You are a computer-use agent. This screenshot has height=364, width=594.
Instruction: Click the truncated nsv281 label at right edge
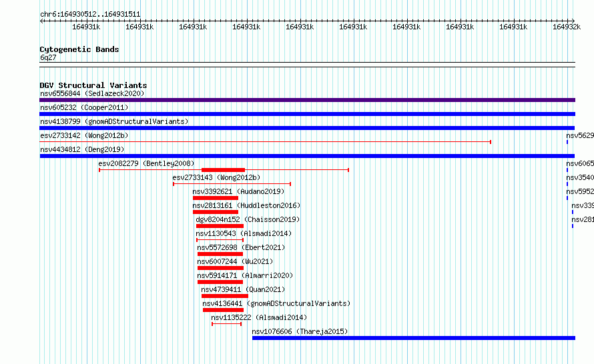click(583, 219)
